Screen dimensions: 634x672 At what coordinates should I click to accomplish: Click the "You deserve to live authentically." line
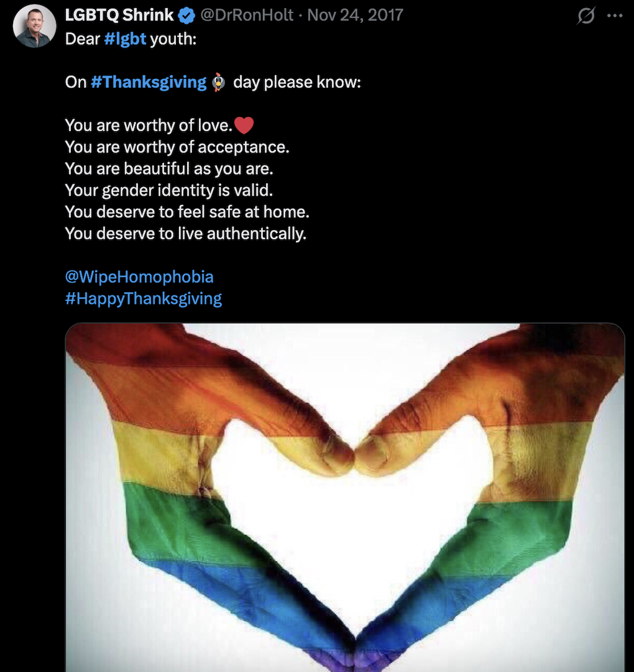(x=186, y=234)
